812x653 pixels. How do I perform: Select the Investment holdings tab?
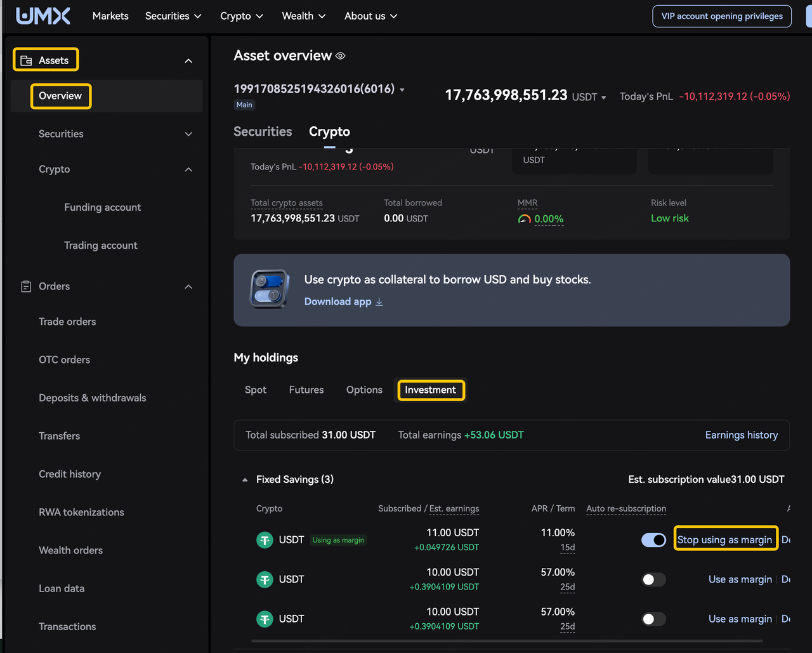431,390
